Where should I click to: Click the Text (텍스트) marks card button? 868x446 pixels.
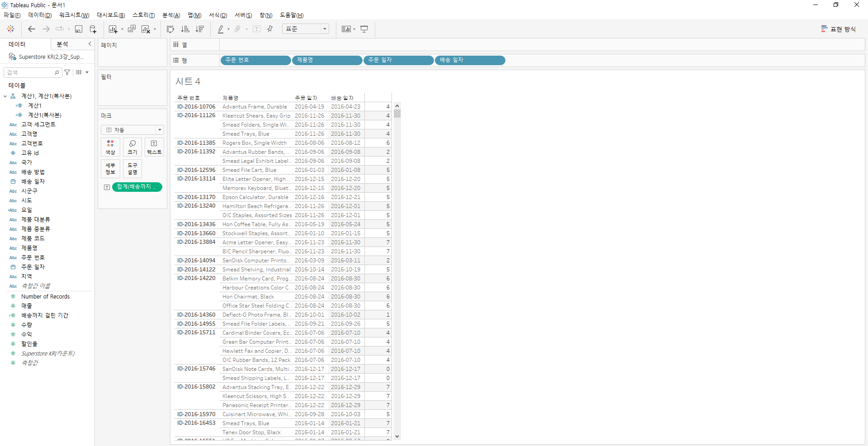154,147
